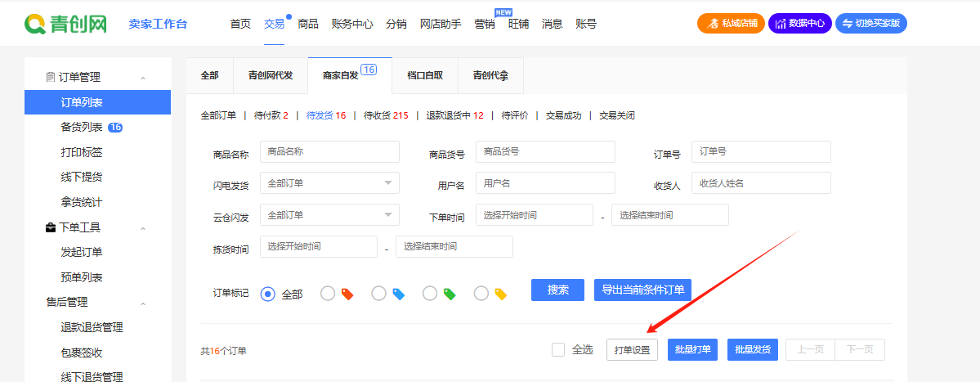Click the 青创网 logo icon

(35, 24)
